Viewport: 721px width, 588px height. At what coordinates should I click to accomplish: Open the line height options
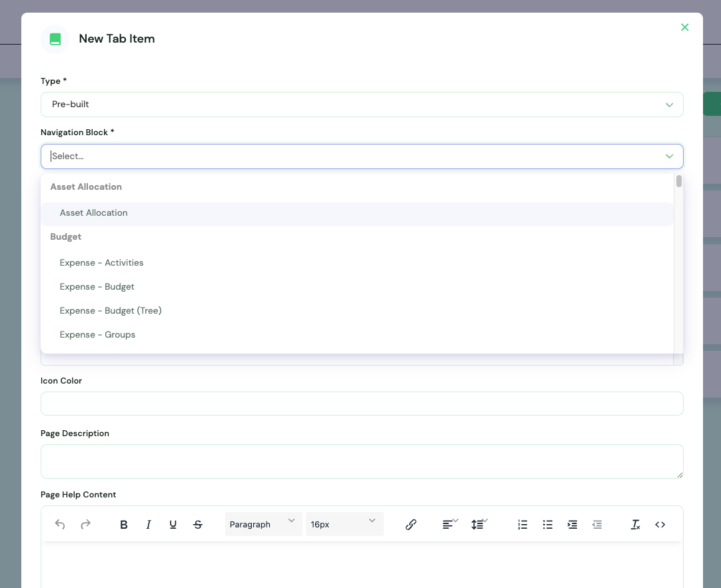click(479, 524)
